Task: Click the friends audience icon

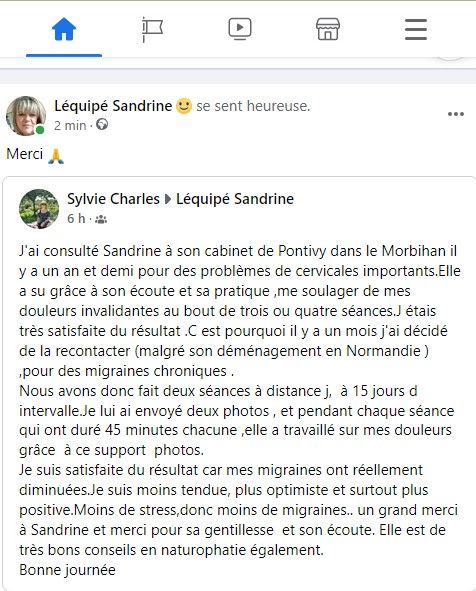Action: [x=101, y=219]
